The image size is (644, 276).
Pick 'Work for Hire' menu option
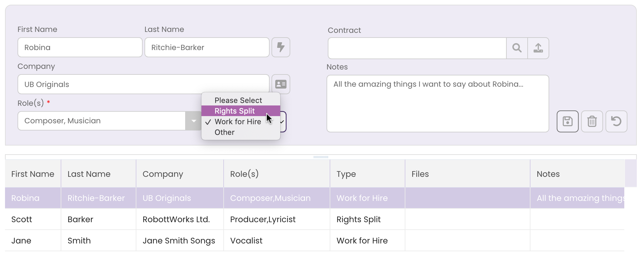click(241, 121)
